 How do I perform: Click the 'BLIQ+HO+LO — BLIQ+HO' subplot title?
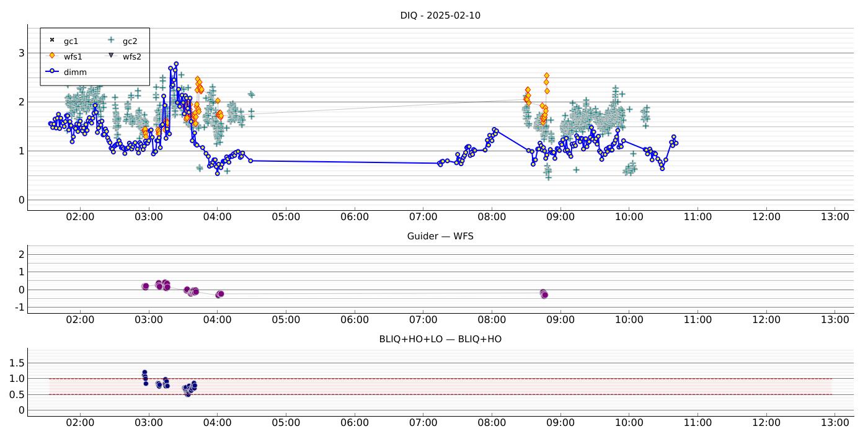coord(440,339)
